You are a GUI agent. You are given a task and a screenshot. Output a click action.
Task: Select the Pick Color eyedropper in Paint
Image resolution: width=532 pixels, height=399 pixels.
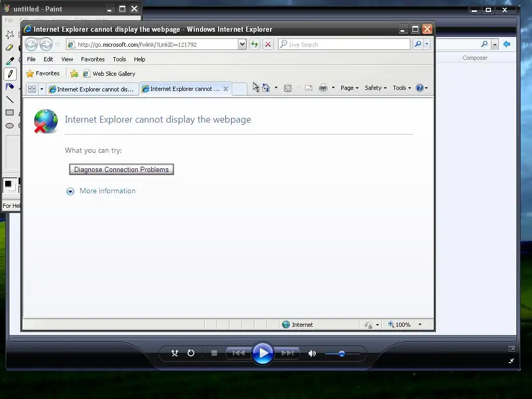10,61
